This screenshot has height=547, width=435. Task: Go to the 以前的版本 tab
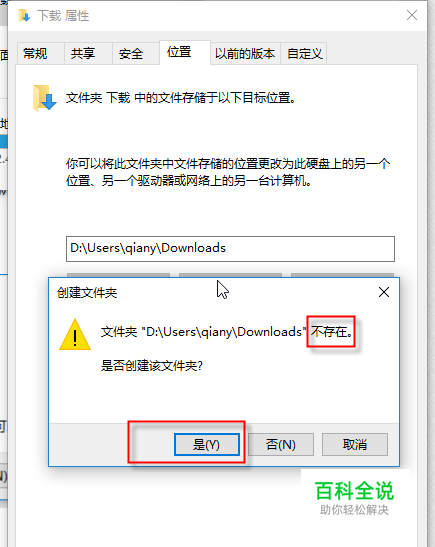click(x=245, y=53)
